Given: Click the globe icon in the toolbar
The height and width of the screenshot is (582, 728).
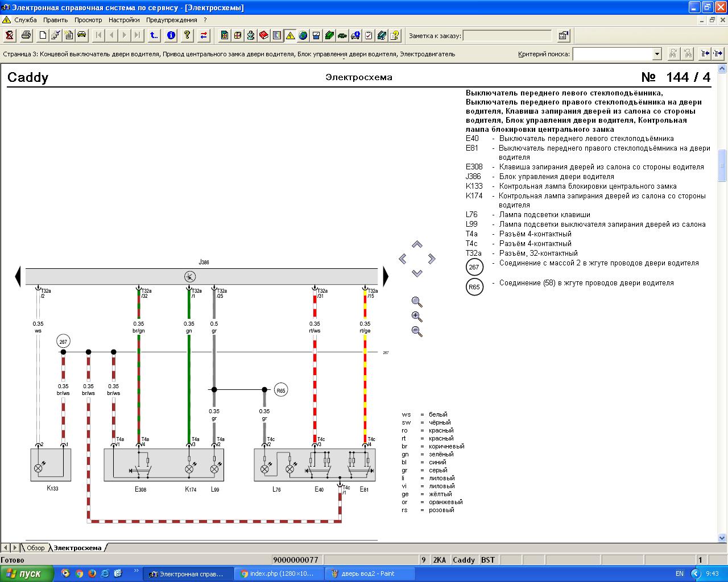Looking at the screenshot, I should 303,35.
